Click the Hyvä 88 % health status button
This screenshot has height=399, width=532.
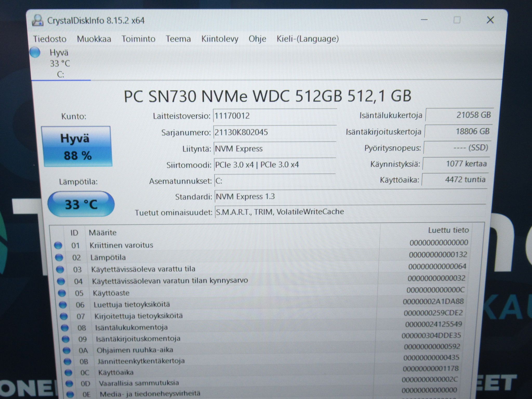[77, 147]
